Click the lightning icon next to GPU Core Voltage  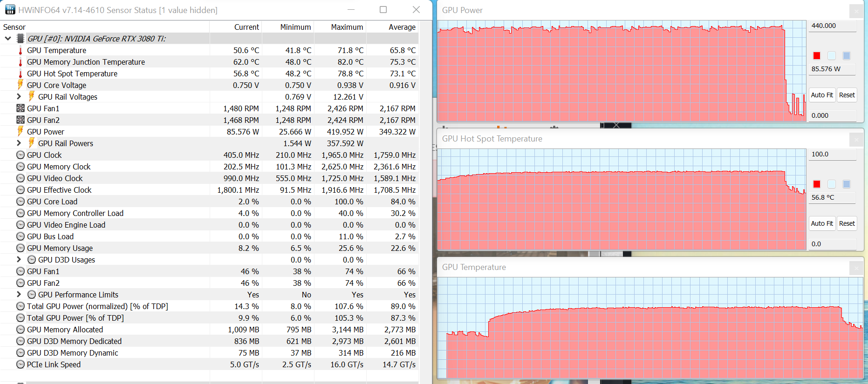pos(21,85)
